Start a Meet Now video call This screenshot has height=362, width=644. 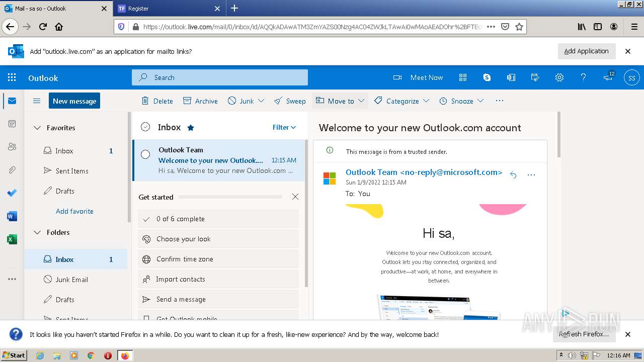click(418, 77)
